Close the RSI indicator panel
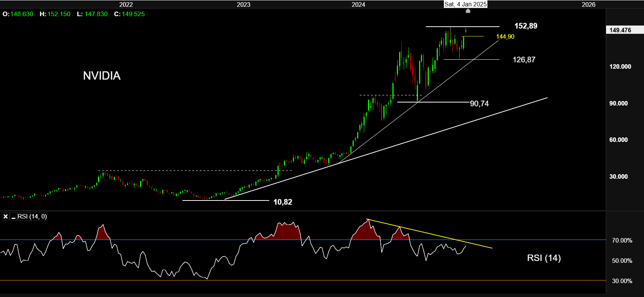The height and width of the screenshot is (297, 644). coord(6,217)
